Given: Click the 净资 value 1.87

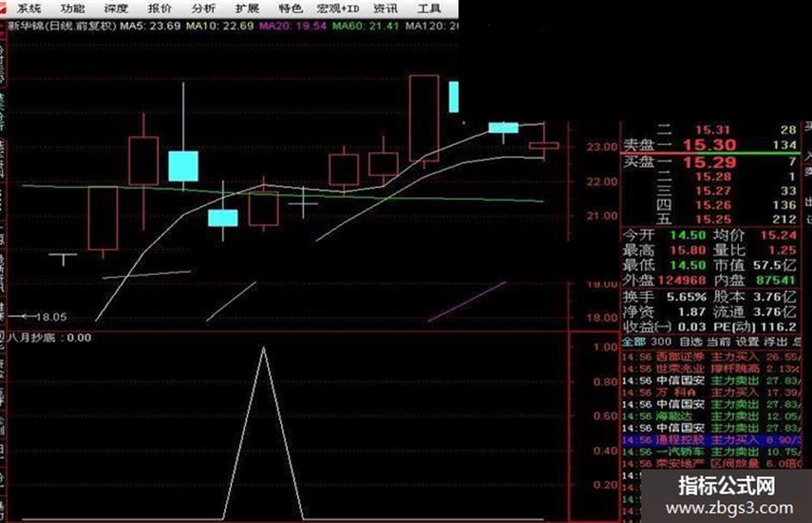Looking at the screenshot, I should [692, 313].
